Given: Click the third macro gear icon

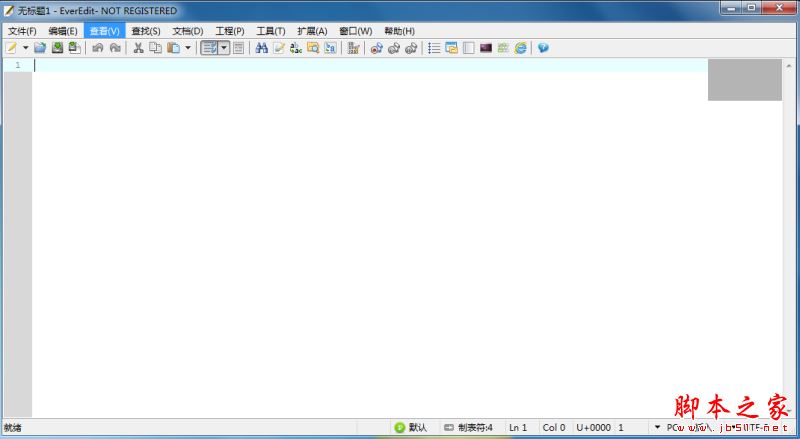Looking at the screenshot, I should 411,48.
